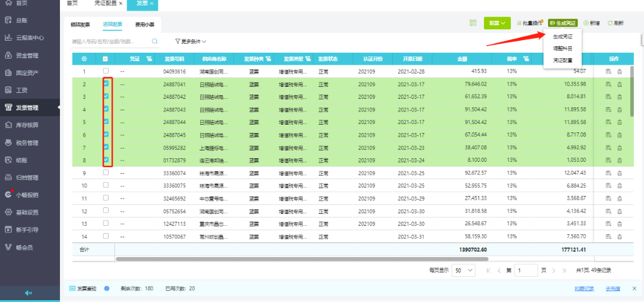Switch to the 凭证配置 top tab
This screenshot has width=644, height=302.
click(x=106, y=3)
